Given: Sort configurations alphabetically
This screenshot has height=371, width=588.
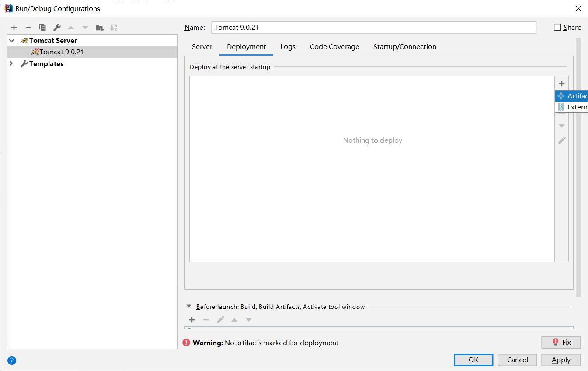Looking at the screenshot, I should [x=114, y=28].
